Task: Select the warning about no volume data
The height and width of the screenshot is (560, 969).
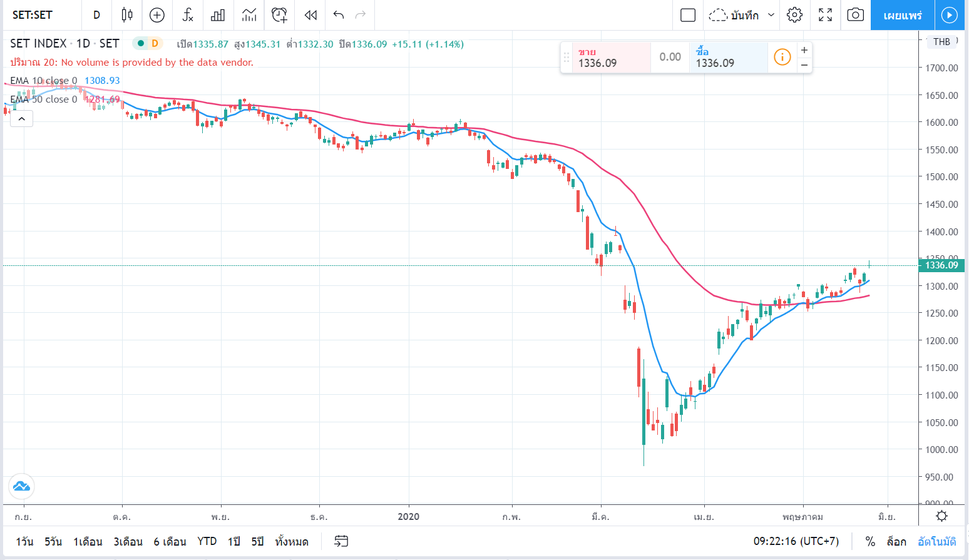Action: [132, 63]
